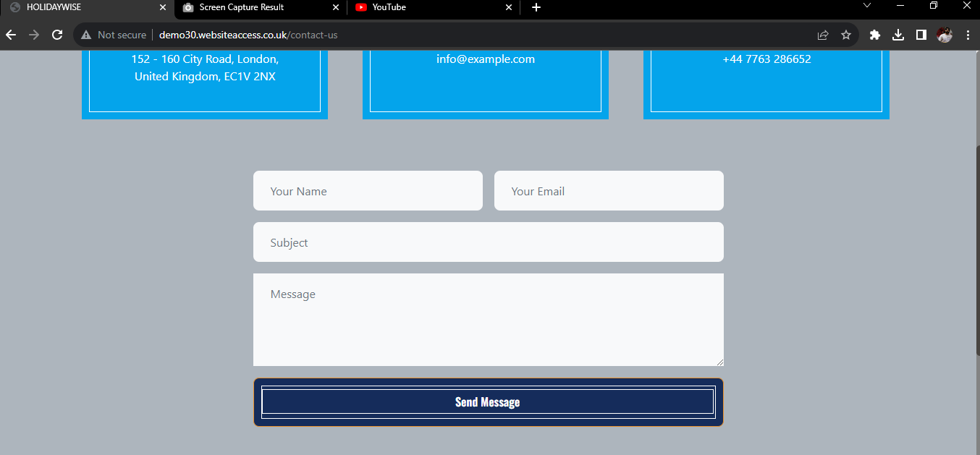Switch to the YouTube tab
Viewport: 980px width, 455px height.
pos(427,7)
